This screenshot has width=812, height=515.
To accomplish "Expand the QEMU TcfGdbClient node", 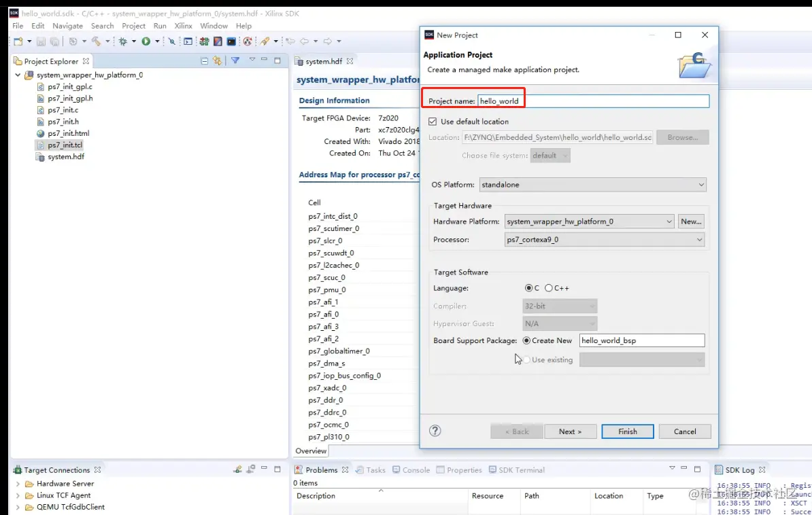I will coord(18,508).
